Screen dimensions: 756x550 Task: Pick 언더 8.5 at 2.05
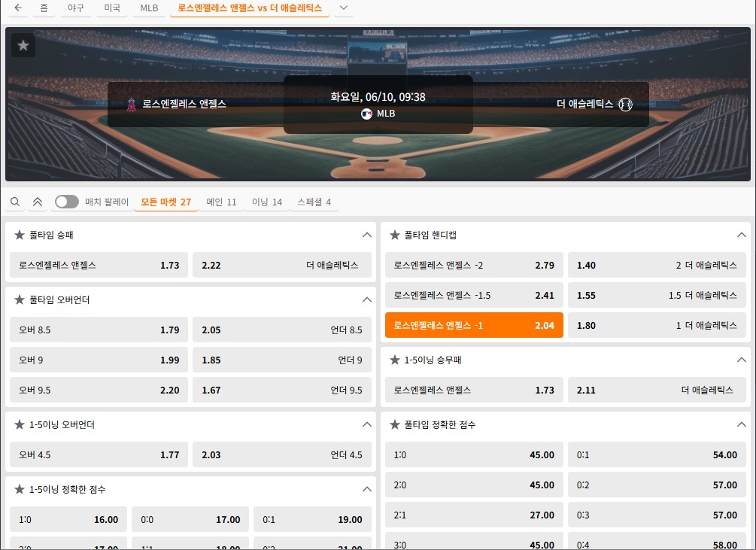tap(281, 330)
